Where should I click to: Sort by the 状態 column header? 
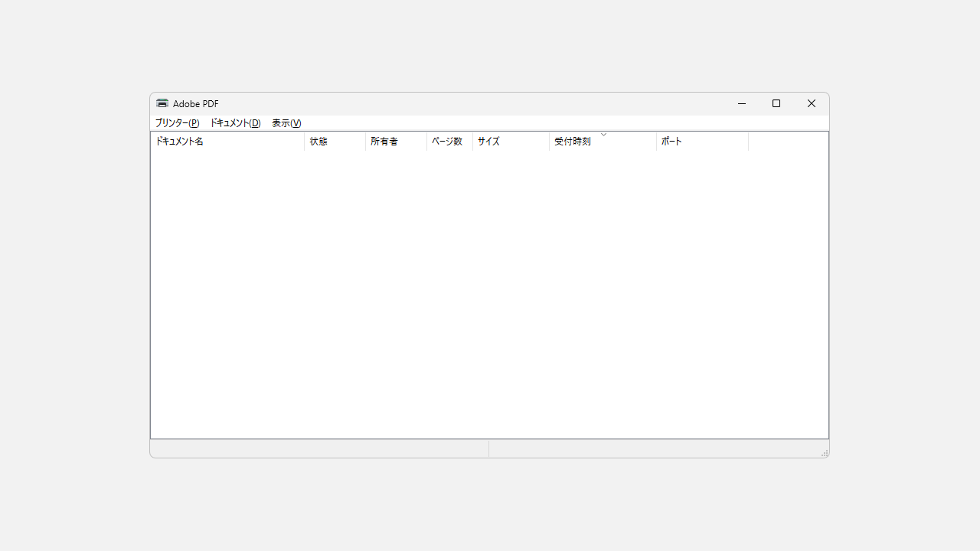[x=335, y=142]
